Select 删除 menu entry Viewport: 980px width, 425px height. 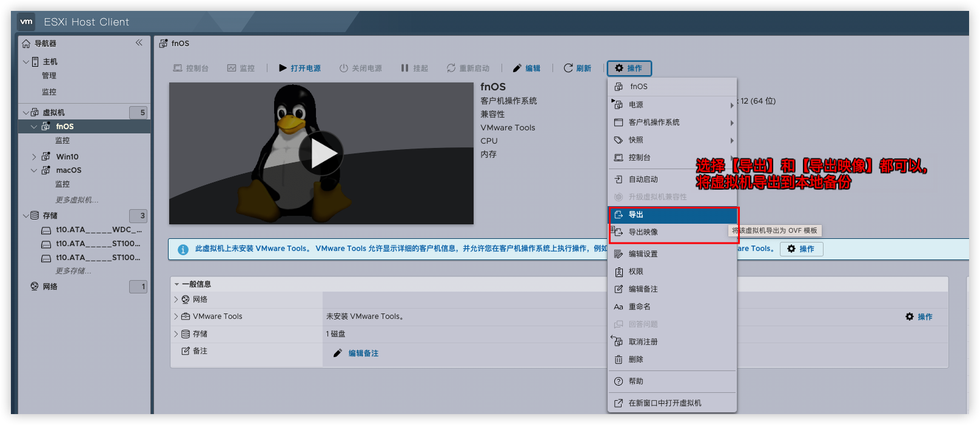pos(673,360)
